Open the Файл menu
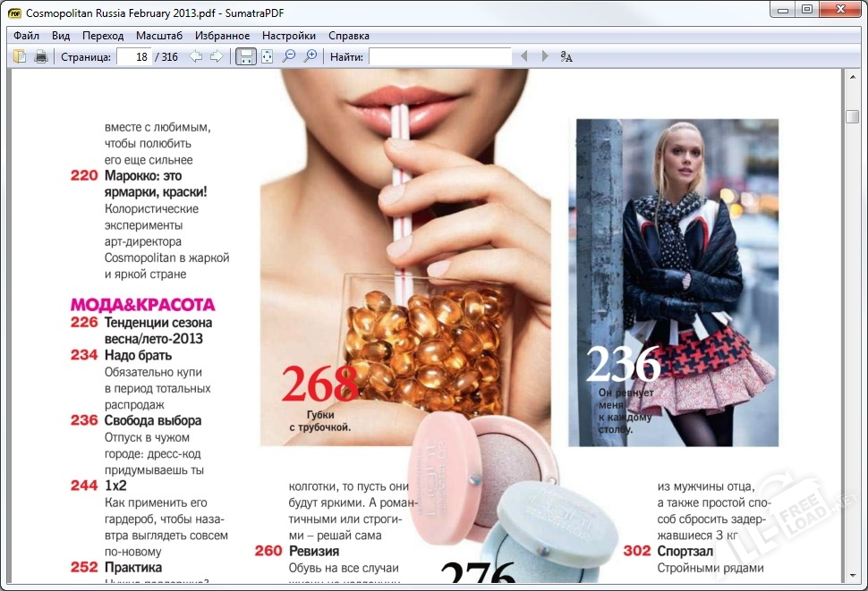 click(26, 36)
